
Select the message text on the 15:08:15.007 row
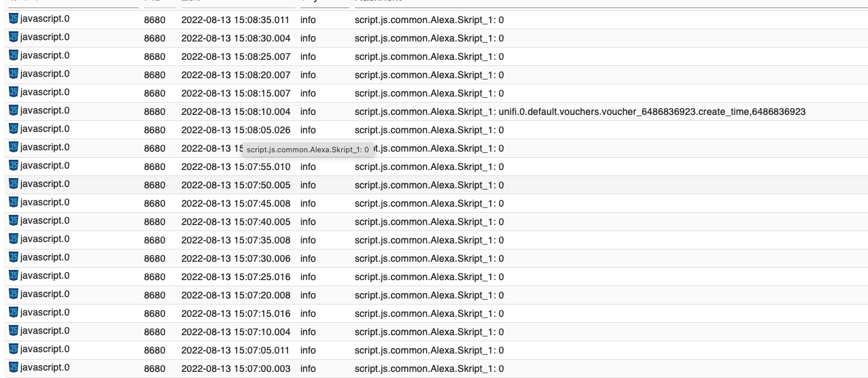(429, 93)
